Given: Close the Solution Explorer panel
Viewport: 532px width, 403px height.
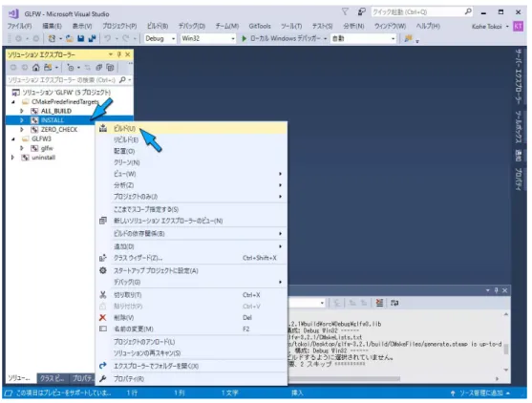Looking at the screenshot, I should tap(128, 54).
